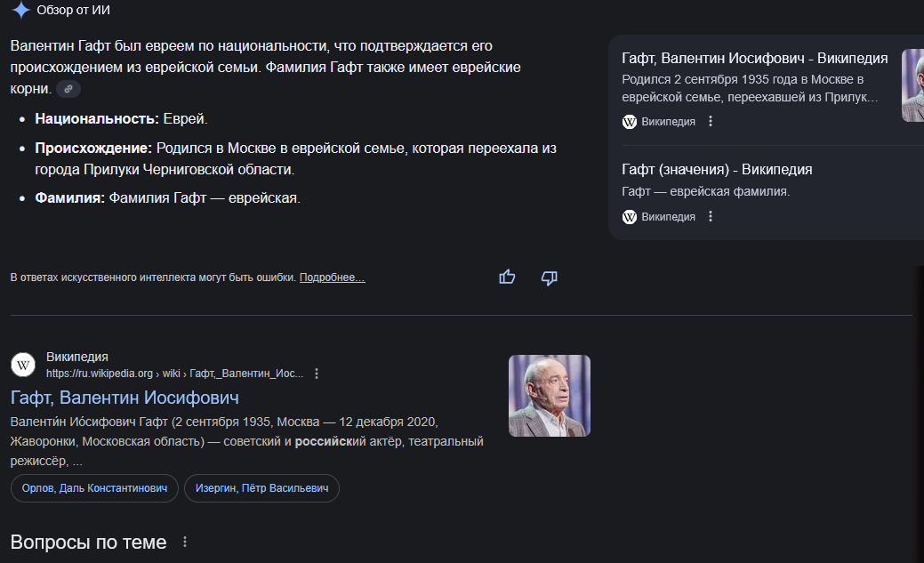The image size is (924, 563).
Task: Click the 'Фамилия: Фамилия Гафт — еврейская.' bullet
Action: click(167, 198)
